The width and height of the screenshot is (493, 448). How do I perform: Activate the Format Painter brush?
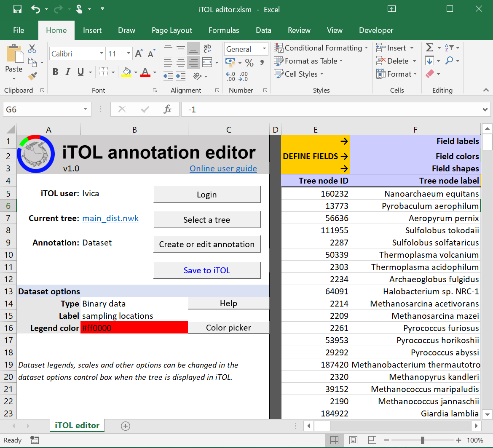pyautogui.click(x=32, y=76)
